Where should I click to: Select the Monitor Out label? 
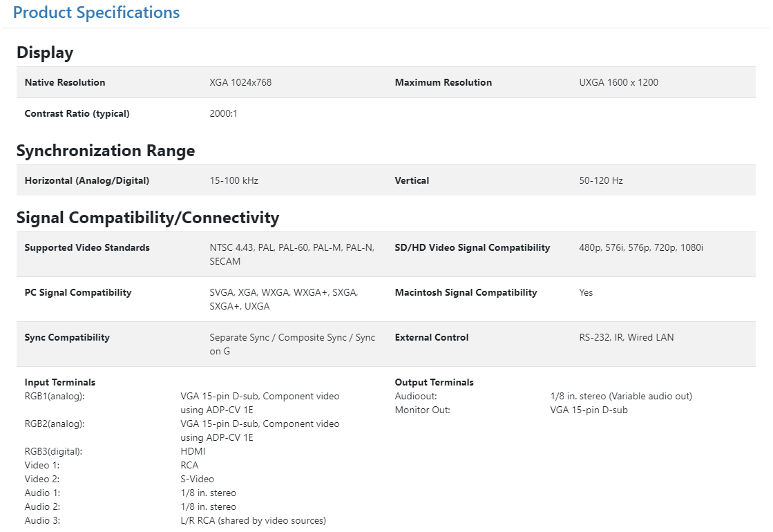click(x=422, y=410)
